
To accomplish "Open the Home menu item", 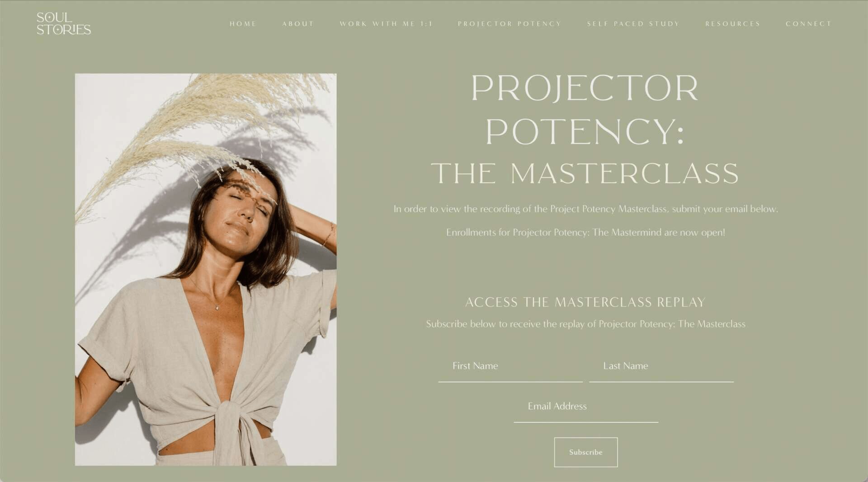I will pyautogui.click(x=243, y=23).
